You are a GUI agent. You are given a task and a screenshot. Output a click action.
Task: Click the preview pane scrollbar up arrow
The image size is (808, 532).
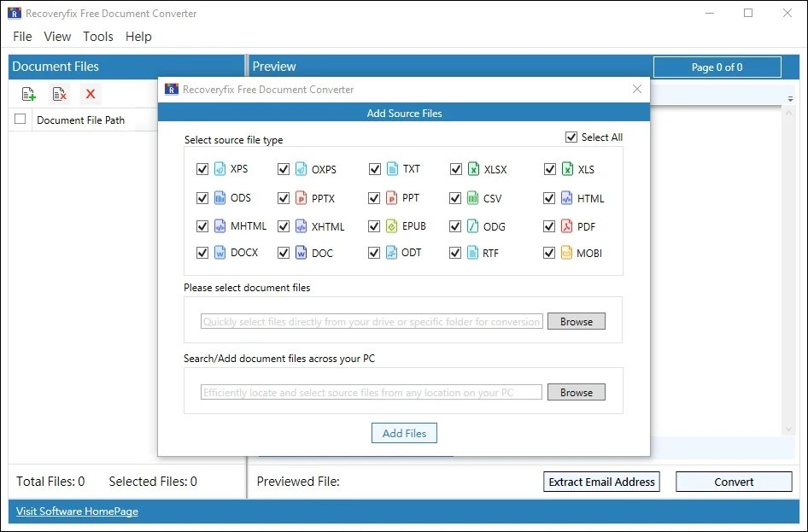[x=788, y=112]
